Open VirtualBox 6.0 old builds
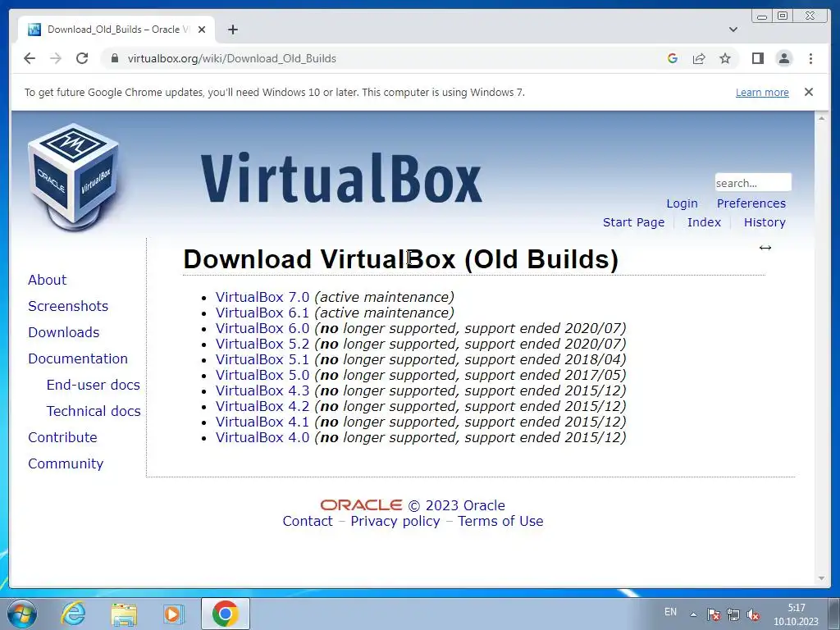 [x=262, y=328]
